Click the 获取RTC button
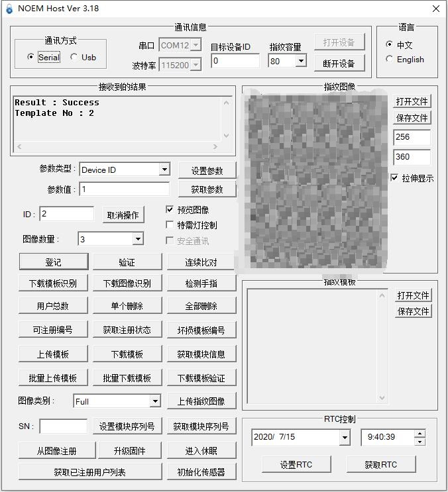 pyautogui.click(x=381, y=464)
